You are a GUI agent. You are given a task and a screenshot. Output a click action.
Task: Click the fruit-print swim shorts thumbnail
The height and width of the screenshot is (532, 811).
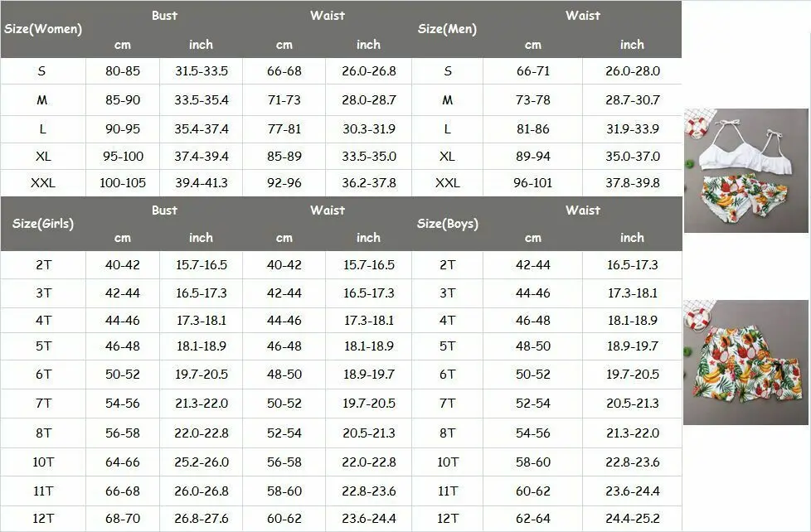point(745,362)
